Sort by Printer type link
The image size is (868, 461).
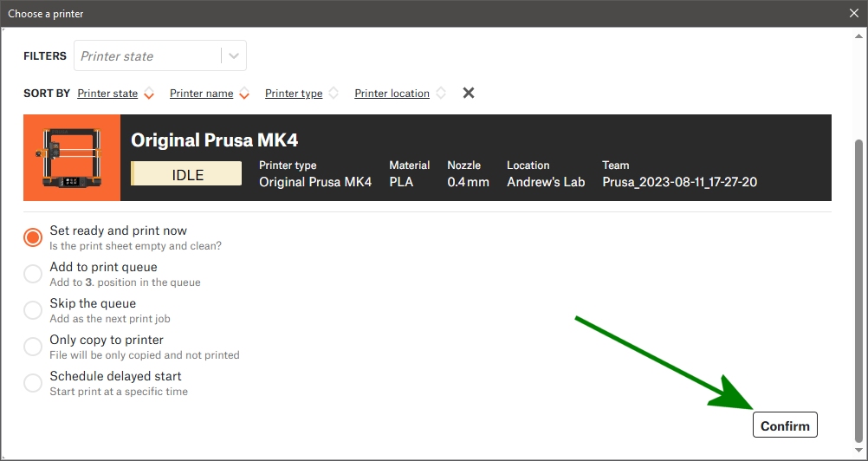(x=294, y=93)
